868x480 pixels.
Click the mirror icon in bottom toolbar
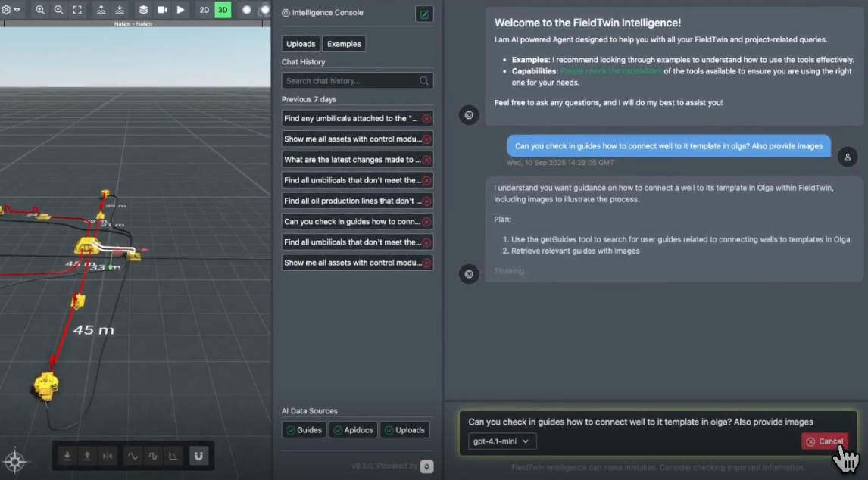[108, 456]
